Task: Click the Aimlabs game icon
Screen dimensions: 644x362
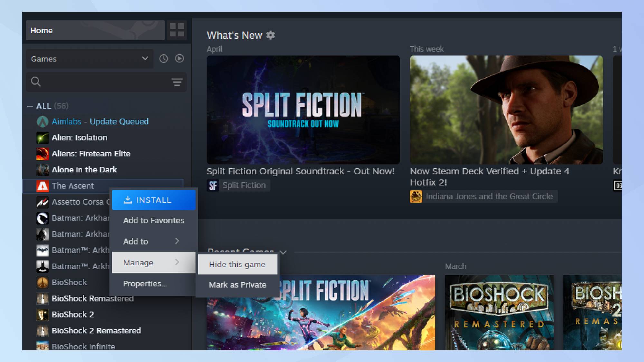Action: pos(43,122)
